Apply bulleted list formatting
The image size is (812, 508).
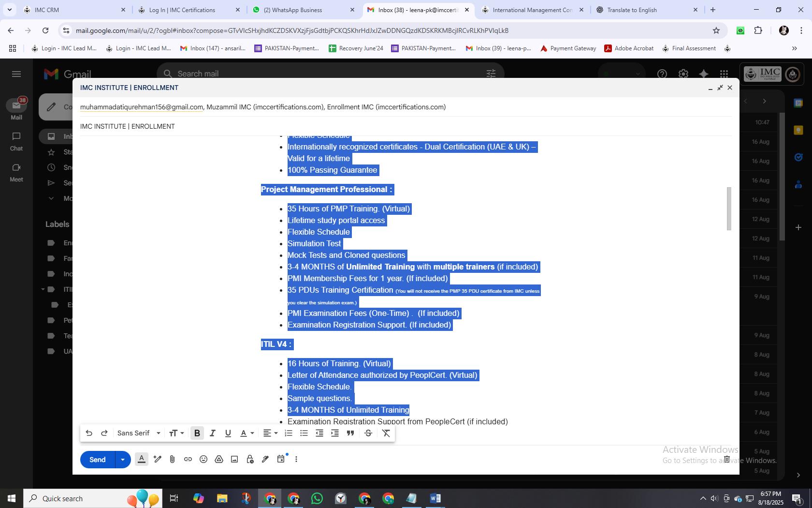coord(304,433)
